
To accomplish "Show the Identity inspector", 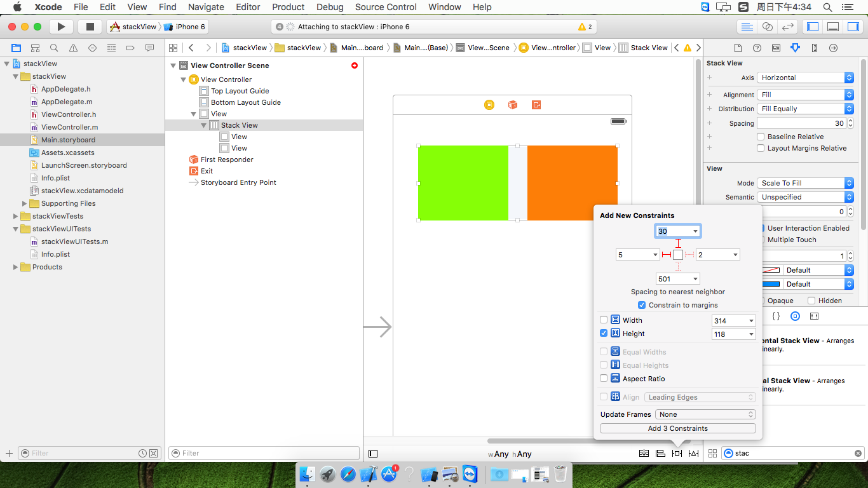I will pyautogui.click(x=776, y=48).
